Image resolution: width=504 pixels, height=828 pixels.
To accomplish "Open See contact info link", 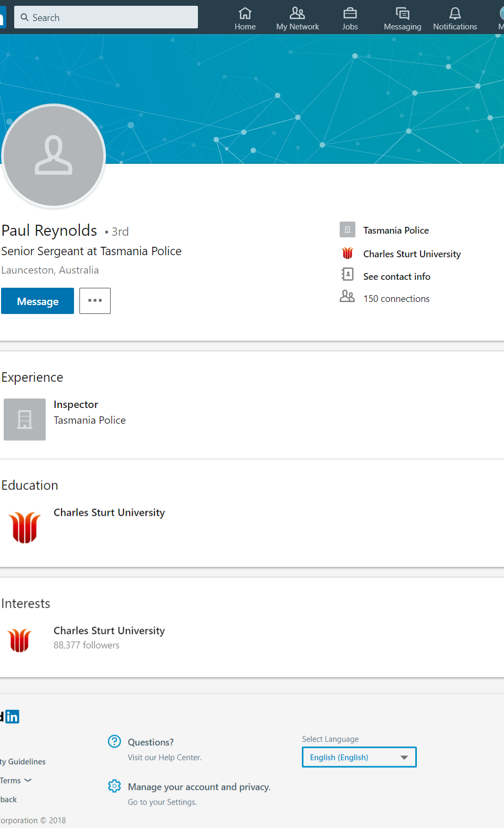I will [x=396, y=277].
